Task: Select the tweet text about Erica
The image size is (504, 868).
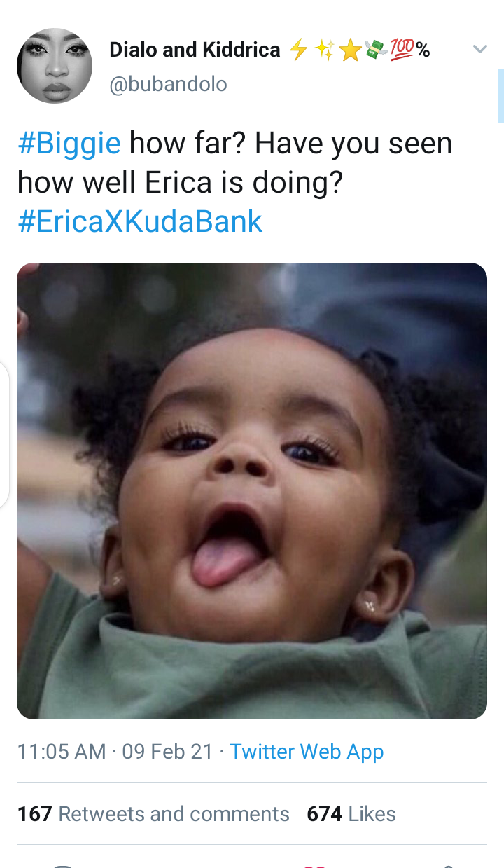Action: [x=234, y=182]
